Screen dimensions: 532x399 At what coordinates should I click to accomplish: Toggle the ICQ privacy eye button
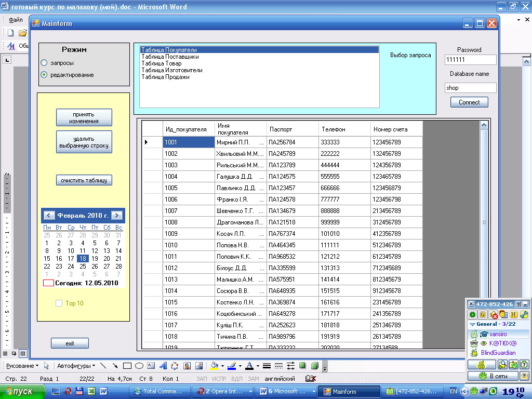click(525, 376)
